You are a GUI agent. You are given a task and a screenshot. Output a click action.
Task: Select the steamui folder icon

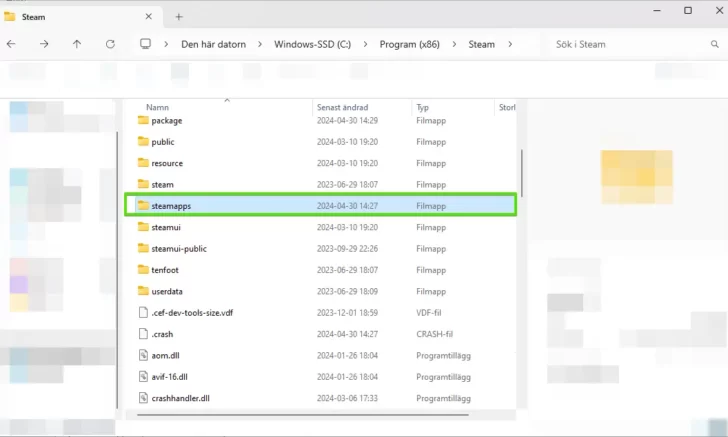point(143,227)
